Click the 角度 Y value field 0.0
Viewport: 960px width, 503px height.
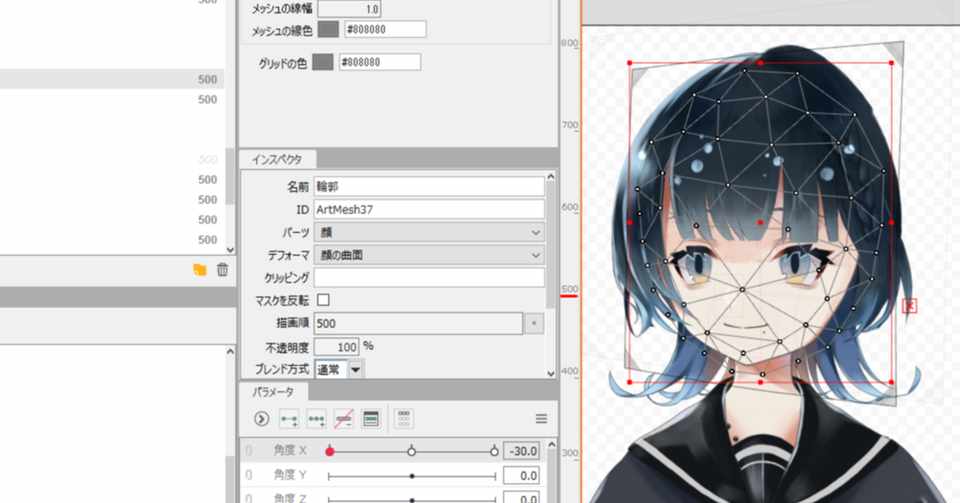(521, 475)
